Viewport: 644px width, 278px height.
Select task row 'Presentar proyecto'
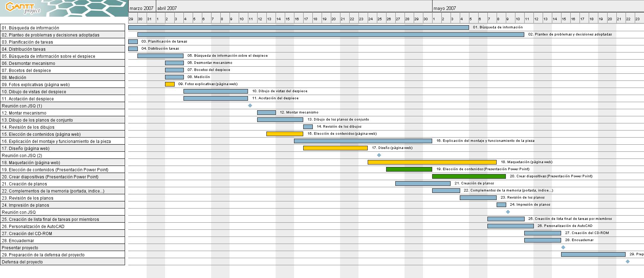[62, 248]
